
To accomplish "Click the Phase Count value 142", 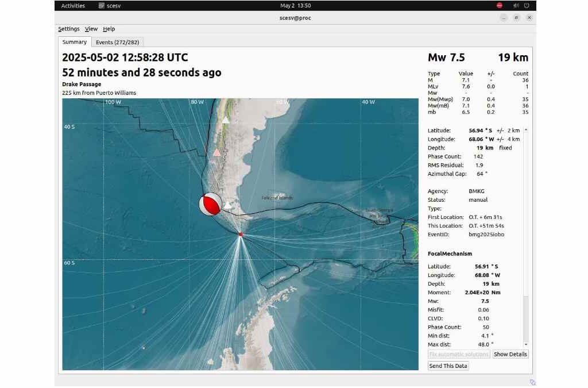I will click(x=478, y=156).
